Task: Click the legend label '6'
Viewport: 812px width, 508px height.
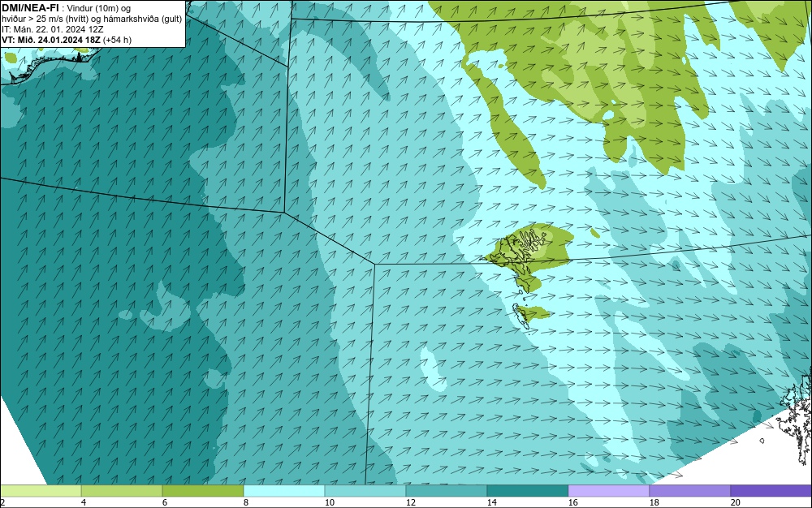Action: pyautogui.click(x=165, y=502)
